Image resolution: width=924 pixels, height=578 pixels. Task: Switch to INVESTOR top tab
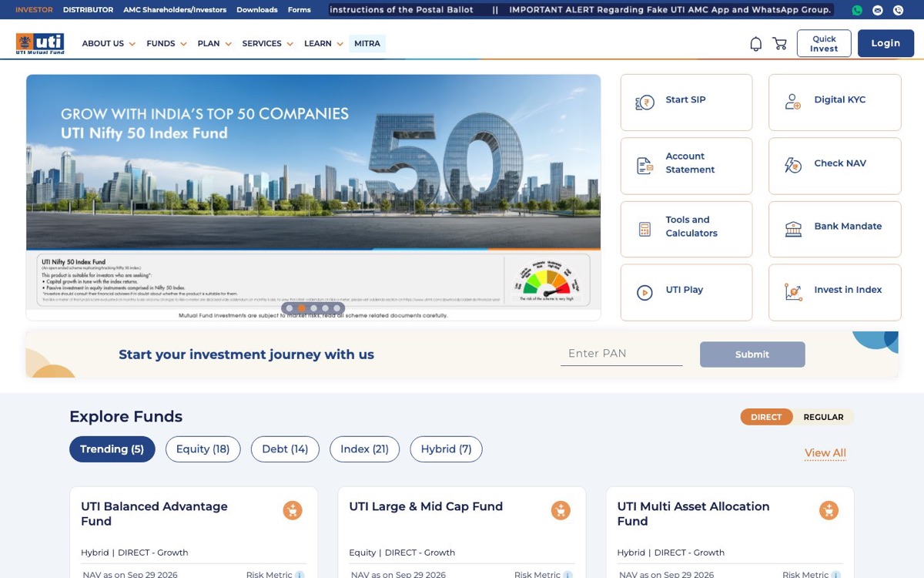tap(34, 10)
